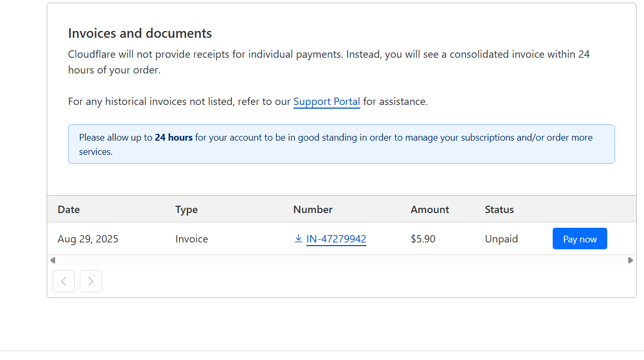The image size is (644, 360).
Task: Click the Type column header
Action: (x=186, y=209)
